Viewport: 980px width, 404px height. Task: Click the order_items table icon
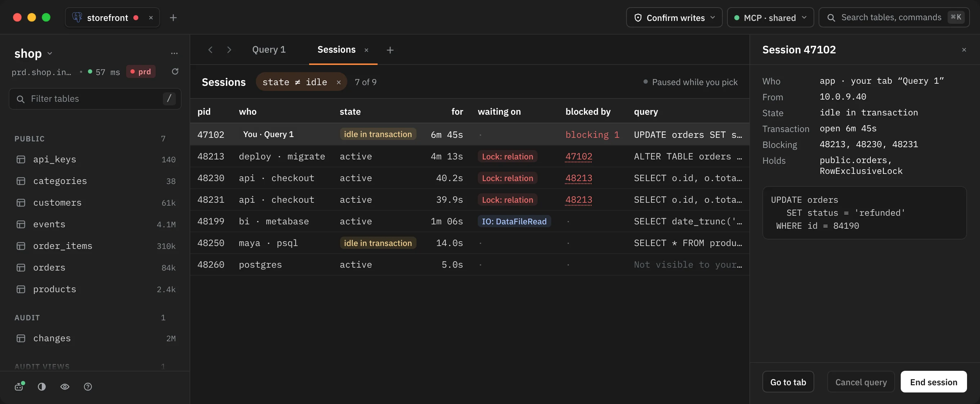(21, 246)
